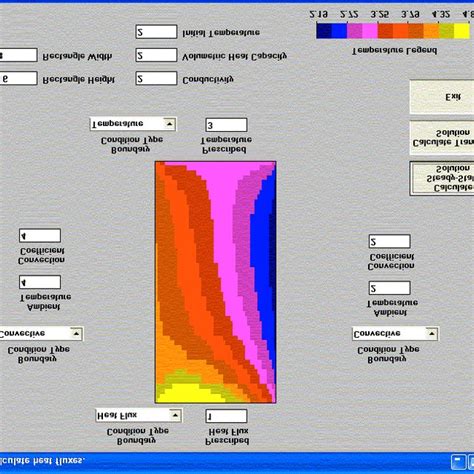This screenshot has height=474, width=474.
Task: Click the Initial Temperature label
Action: 221,33
